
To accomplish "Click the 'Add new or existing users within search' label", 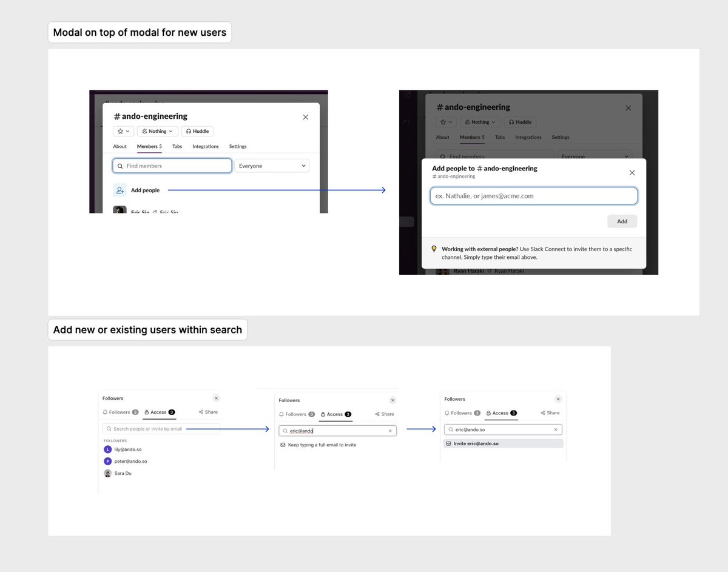I will pos(147,329).
